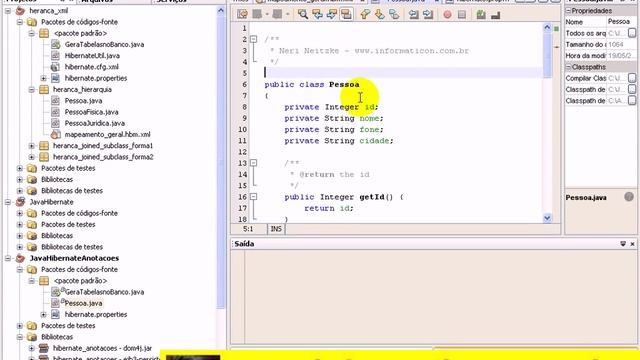
Task: Click editor scrollbar down arrow
Action: (x=547, y=218)
